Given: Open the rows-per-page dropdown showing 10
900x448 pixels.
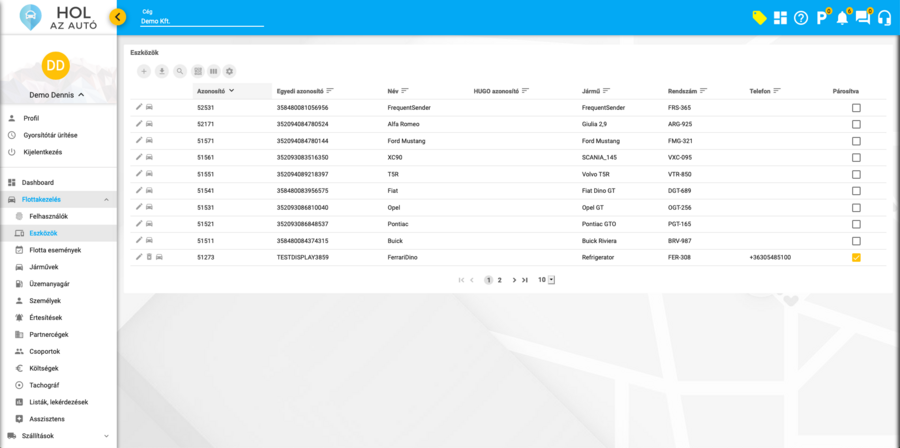Looking at the screenshot, I should click(546, 280).
